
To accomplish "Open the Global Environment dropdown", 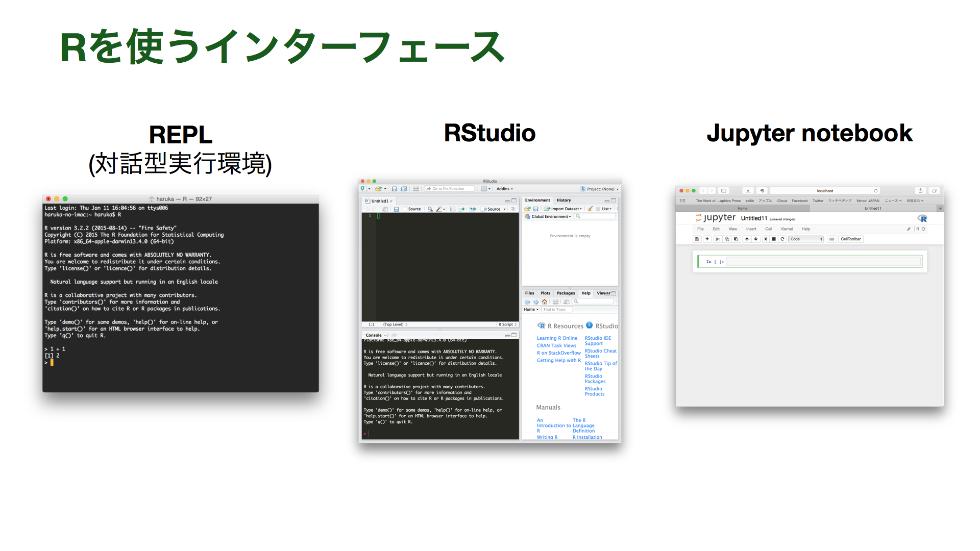I will (551, 216).
